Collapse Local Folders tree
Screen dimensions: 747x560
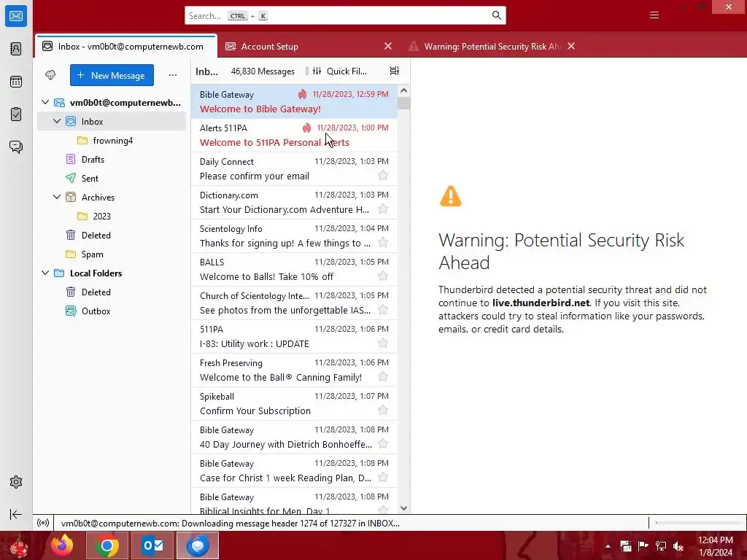[x=45, y=273]
